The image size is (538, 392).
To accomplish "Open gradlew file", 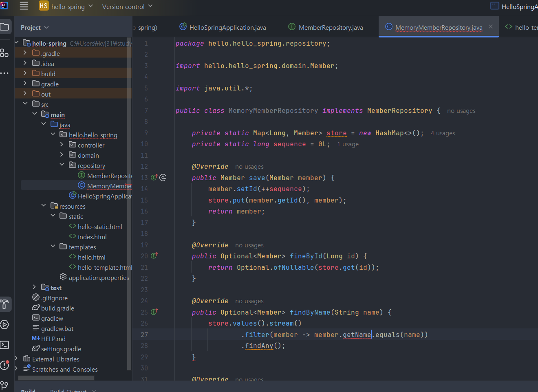I will tap(48, 318).
